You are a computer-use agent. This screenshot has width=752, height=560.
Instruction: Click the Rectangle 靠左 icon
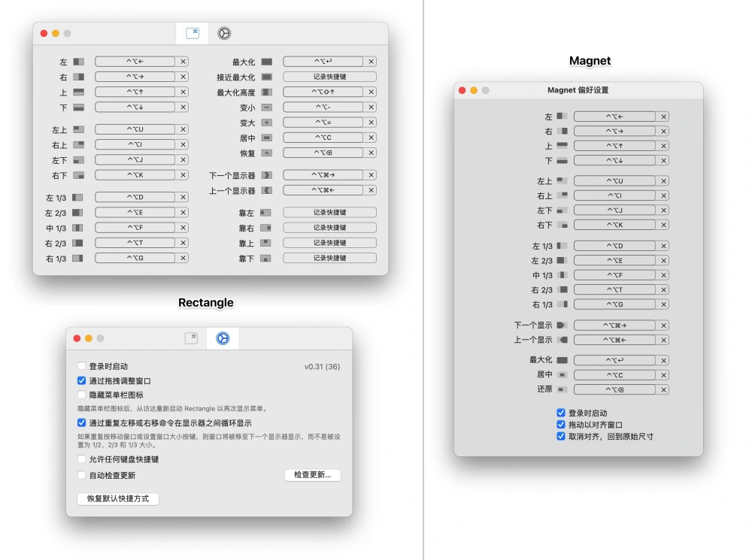coord(265,213)
